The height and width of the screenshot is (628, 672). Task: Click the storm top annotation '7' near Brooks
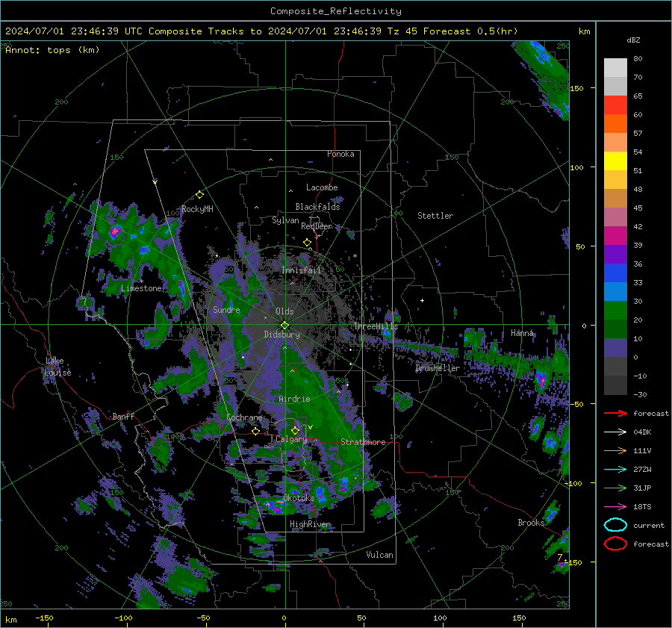pos(560,557)
